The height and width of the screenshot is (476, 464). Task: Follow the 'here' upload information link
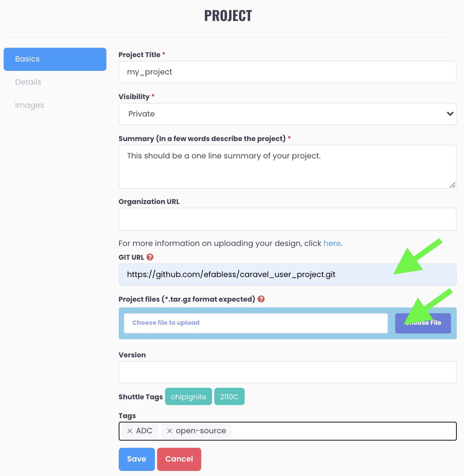332,243
